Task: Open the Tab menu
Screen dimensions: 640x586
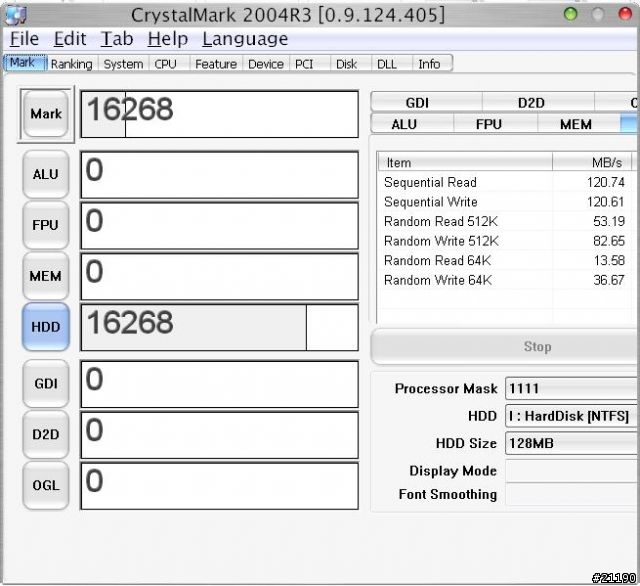Action: (x=117, y=39)
